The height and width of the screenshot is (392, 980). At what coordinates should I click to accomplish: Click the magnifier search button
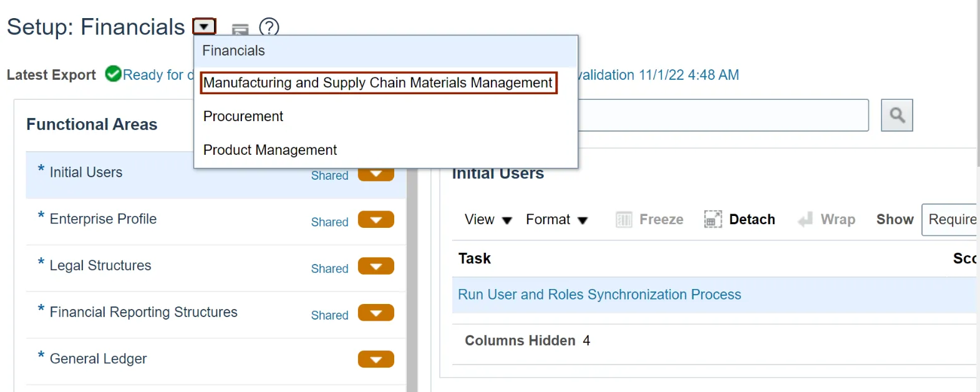coord(897,115)
